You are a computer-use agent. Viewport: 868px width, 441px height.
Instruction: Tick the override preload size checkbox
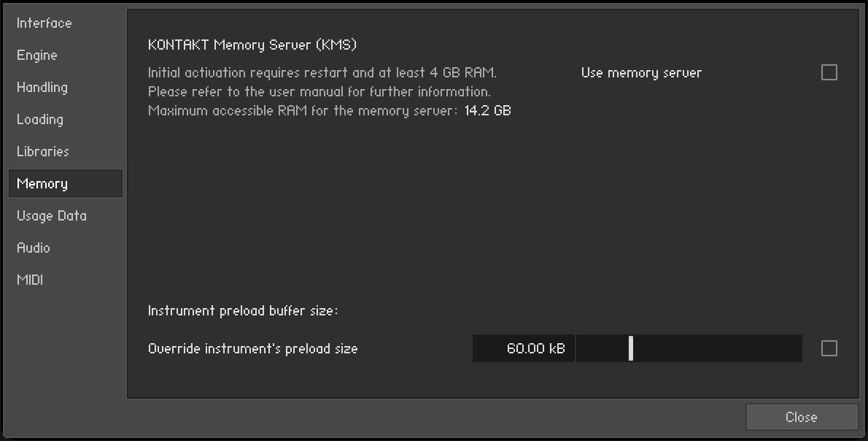pos(829,349)
